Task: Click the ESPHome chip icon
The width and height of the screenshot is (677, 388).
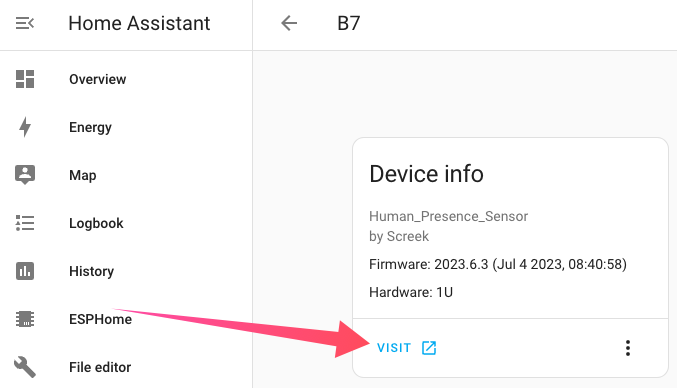Action: (x=25, y=319)
